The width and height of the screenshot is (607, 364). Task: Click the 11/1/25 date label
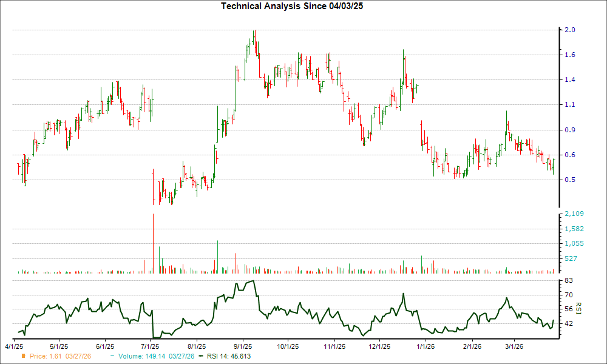pyautogui.click(x=334, y=346)
